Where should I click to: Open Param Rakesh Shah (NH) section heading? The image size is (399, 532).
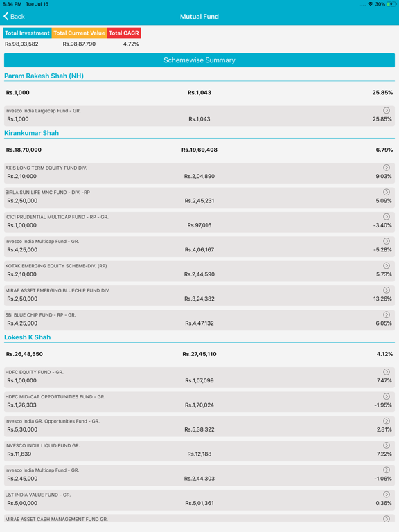point(44,76)
